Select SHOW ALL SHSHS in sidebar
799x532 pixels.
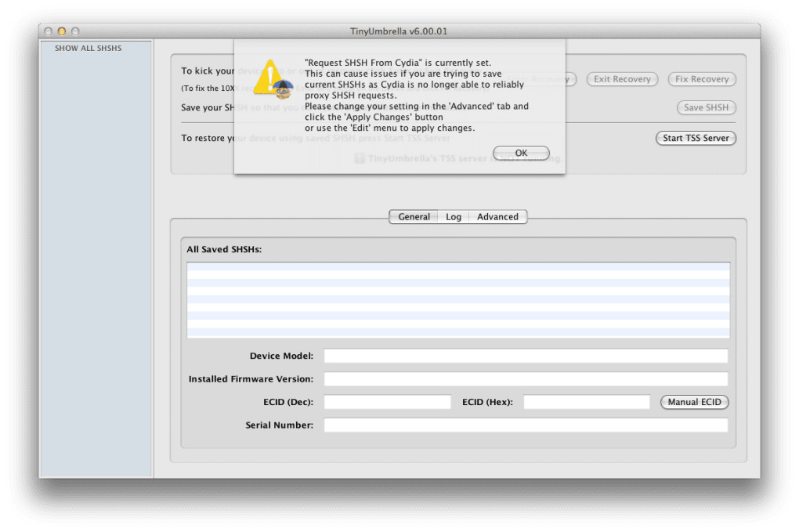coord(89,49)
